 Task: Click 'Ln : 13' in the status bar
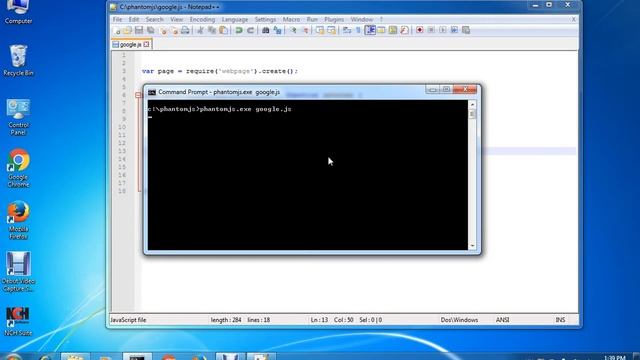pos(319,320)
